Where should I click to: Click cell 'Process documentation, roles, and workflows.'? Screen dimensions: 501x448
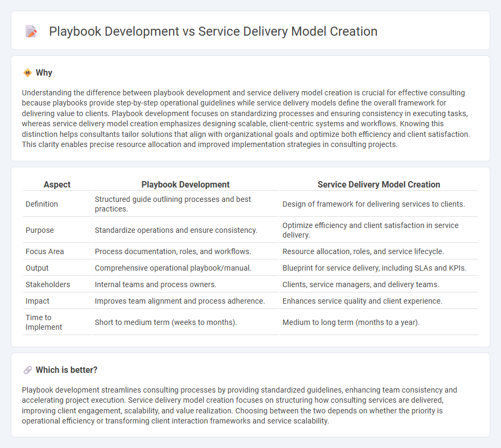(x=185, y=251)
